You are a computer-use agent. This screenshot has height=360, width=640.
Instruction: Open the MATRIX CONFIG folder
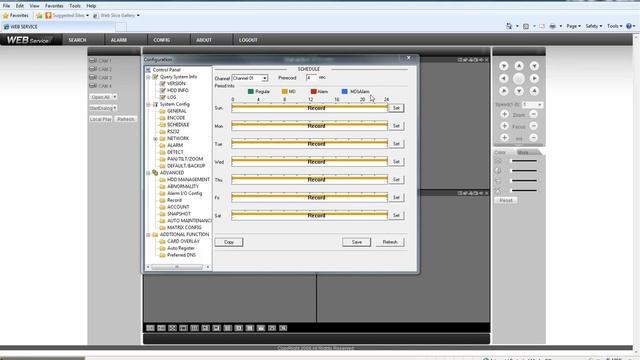coord(184,227)
